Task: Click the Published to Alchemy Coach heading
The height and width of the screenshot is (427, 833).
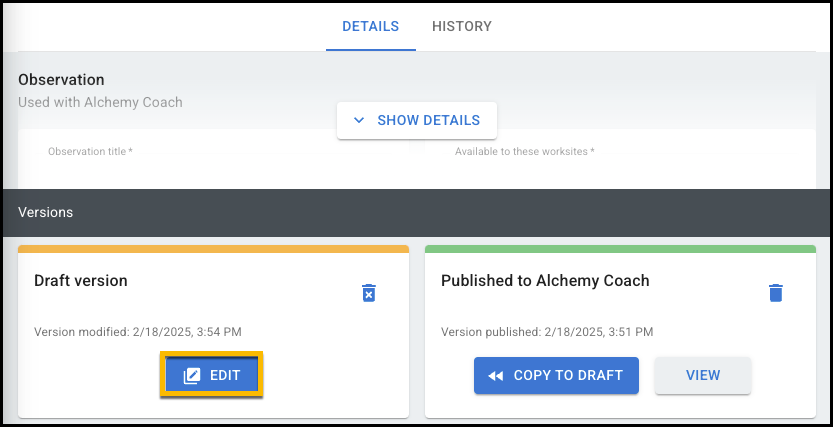Action: [545, 281]
